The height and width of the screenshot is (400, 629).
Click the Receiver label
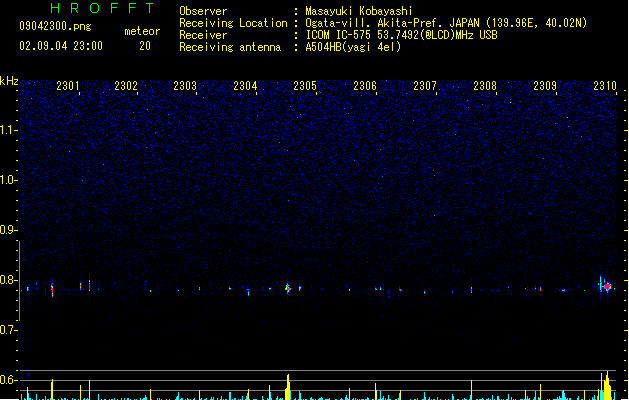click(203, 35)
